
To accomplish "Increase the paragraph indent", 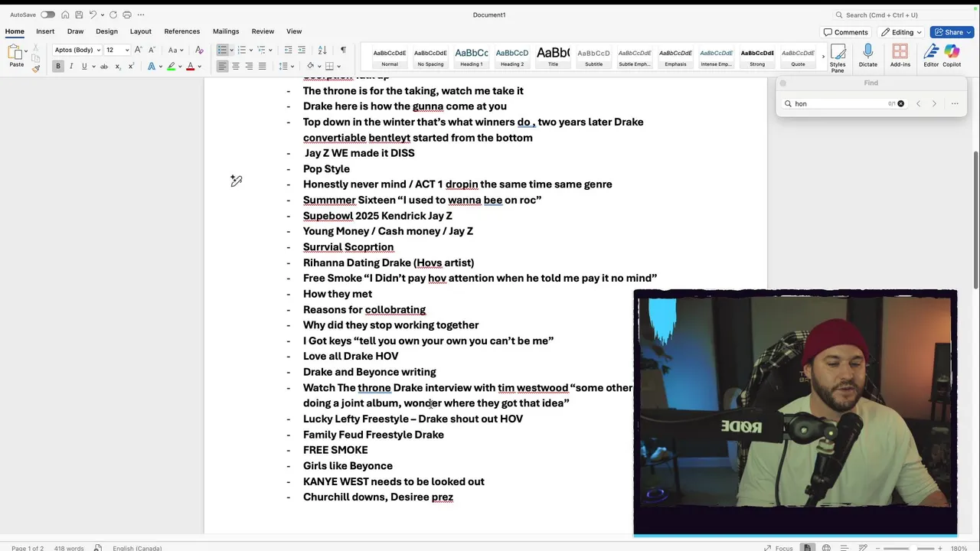I will click(x=302, y=50).
